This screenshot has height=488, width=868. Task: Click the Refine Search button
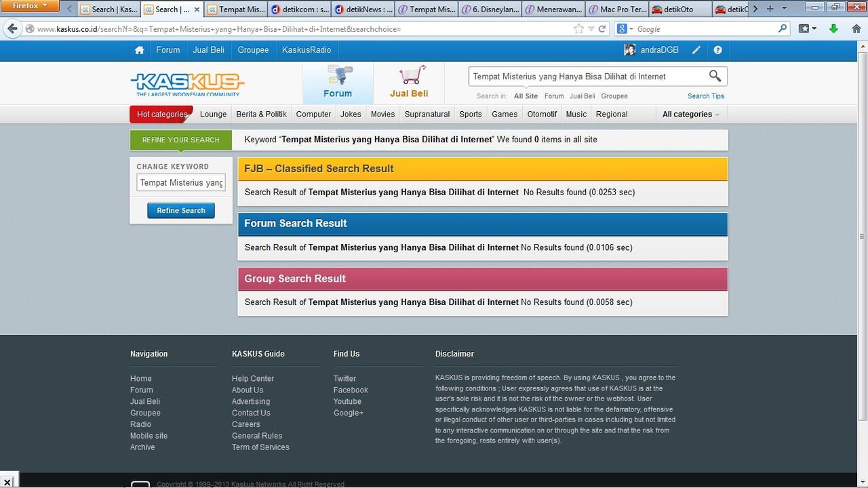pos(181,211)
